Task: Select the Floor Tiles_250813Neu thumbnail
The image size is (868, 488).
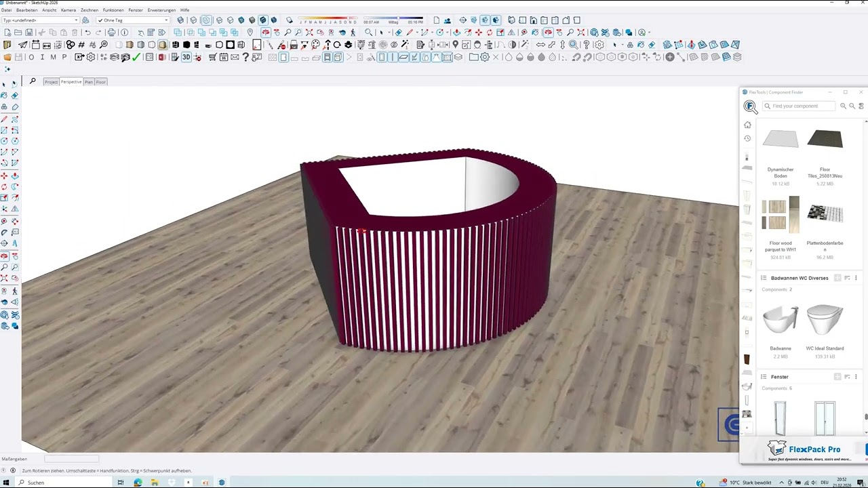Action: [825, 139]
